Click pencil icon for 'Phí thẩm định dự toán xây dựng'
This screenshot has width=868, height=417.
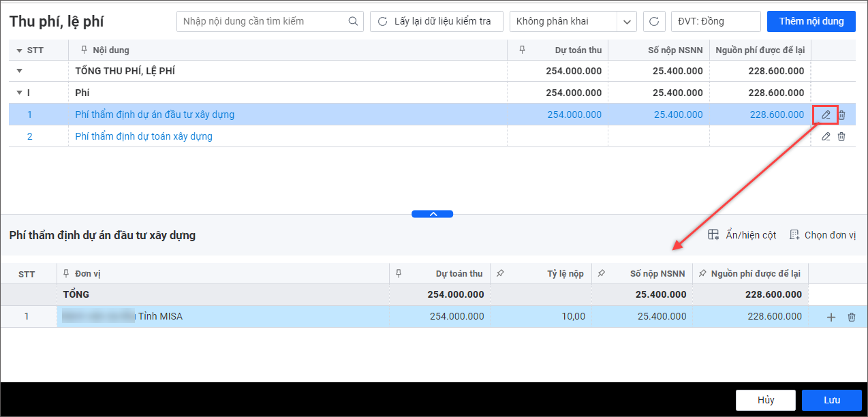coord(826,136)
